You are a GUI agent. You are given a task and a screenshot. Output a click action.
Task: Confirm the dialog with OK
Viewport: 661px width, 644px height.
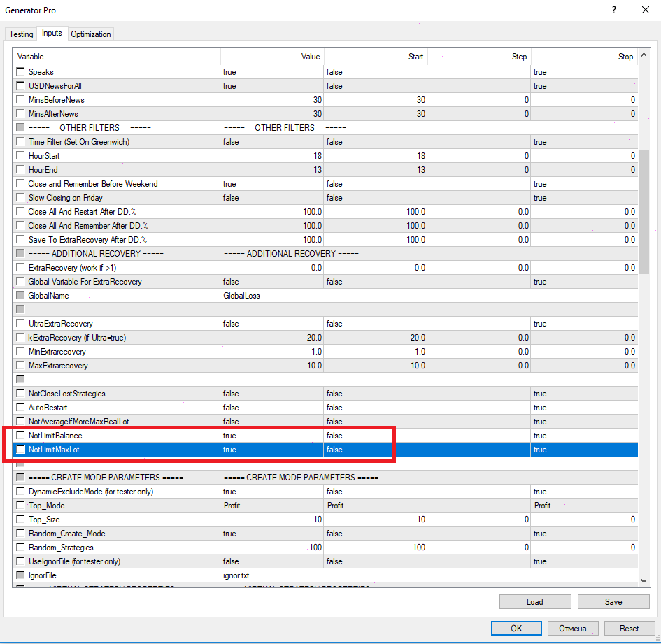(x=516, y=629)
